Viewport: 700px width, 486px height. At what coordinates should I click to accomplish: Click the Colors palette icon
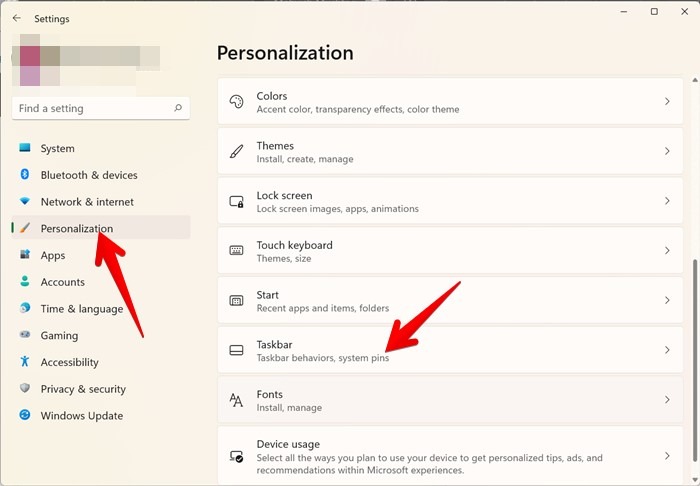click(237, 102)
